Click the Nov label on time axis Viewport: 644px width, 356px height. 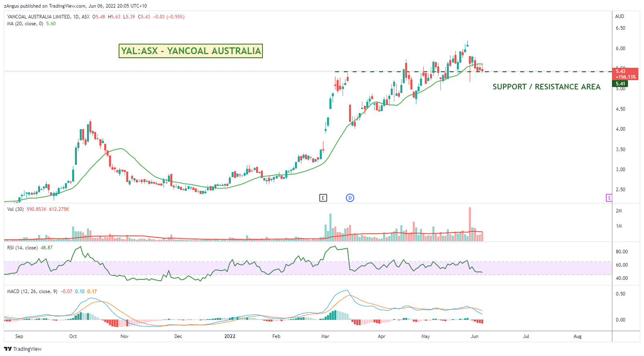click(125, 336)
